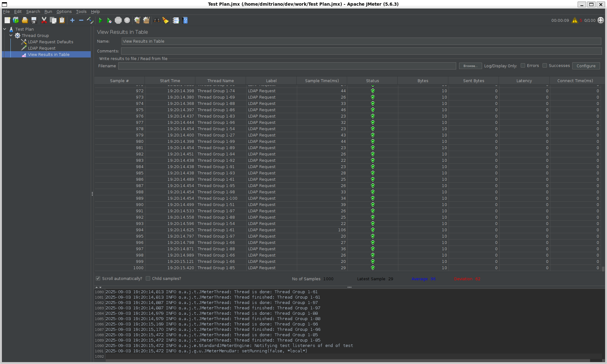
Task: Create a new test plan with New icon
Action: [7, 20]
